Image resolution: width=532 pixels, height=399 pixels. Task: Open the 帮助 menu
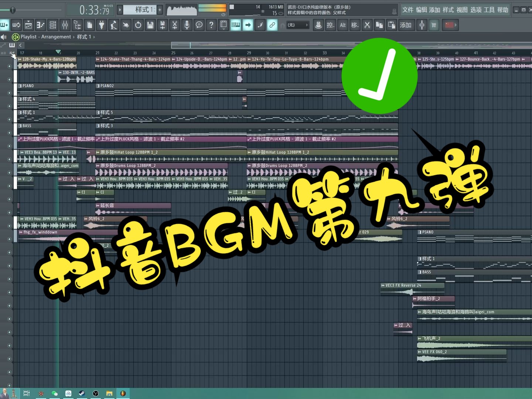502,10
